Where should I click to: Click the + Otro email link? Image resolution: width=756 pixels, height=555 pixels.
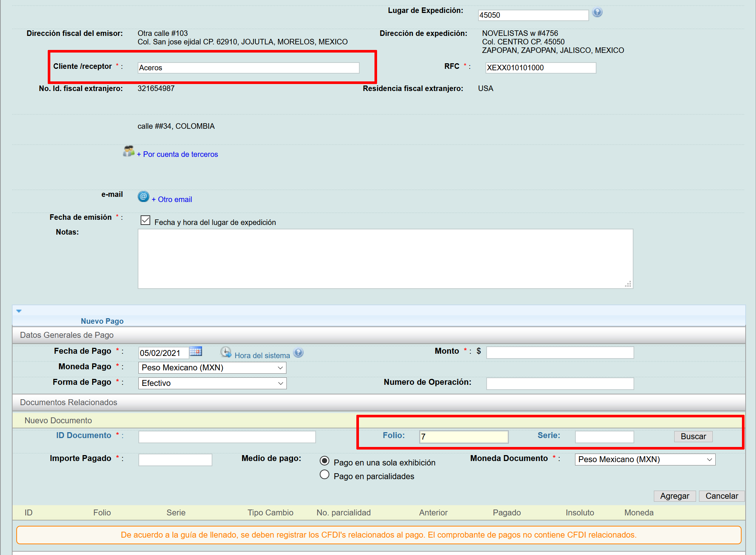click(172, 199)
